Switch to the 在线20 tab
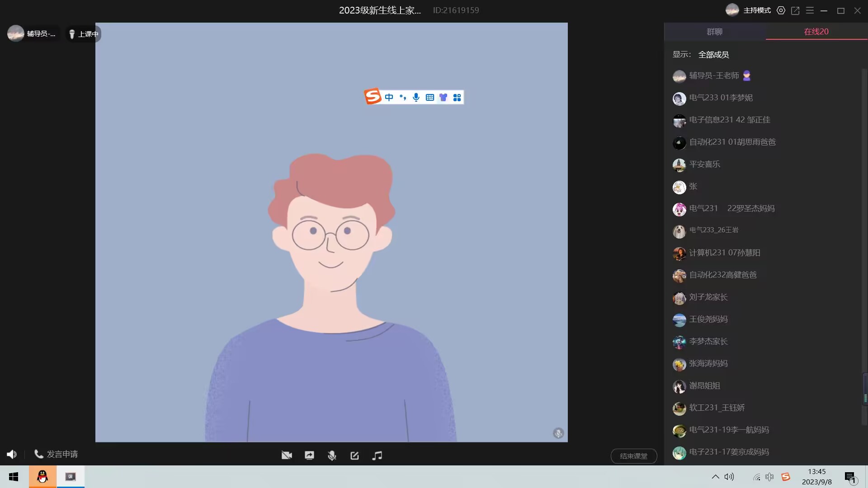Screen dimensions: 868x488 [x=816, y=32]
